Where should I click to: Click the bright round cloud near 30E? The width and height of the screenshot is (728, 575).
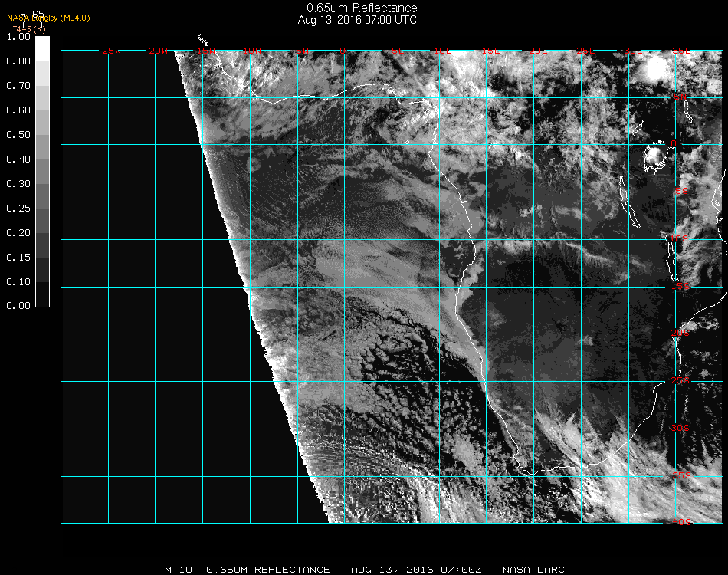(x=657, y=70)
